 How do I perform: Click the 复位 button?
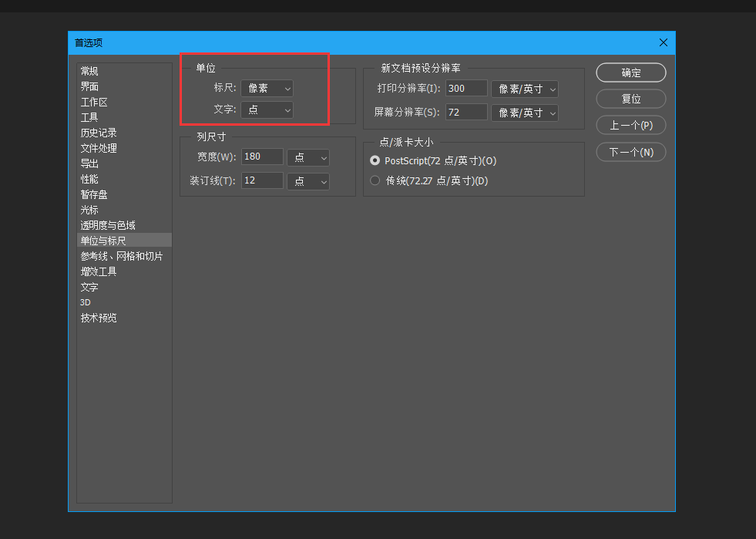(x=631, y=99)
